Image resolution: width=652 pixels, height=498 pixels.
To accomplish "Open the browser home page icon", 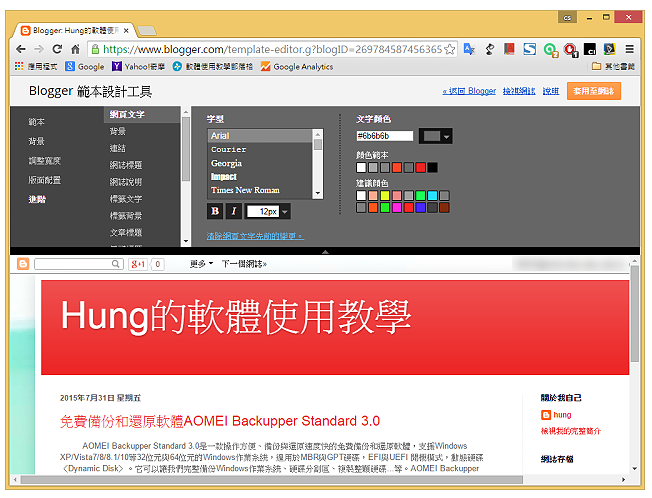I will coord(75,49).
